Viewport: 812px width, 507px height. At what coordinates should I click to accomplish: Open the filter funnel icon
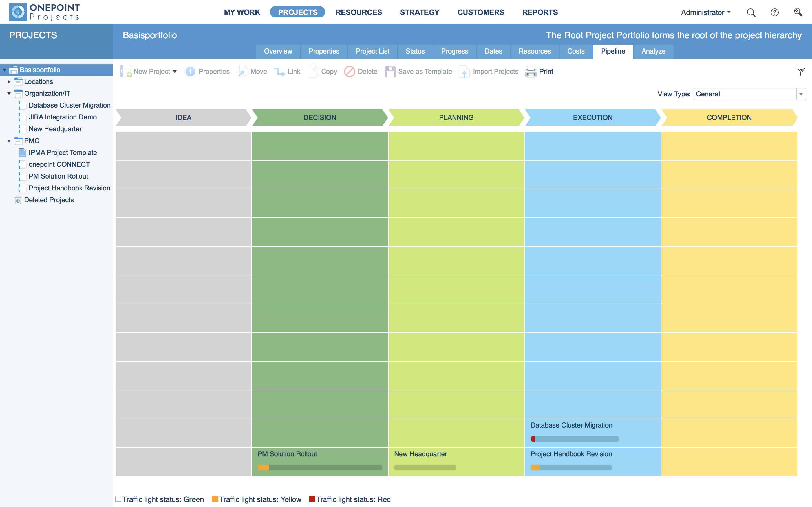(x=801, y=72)
